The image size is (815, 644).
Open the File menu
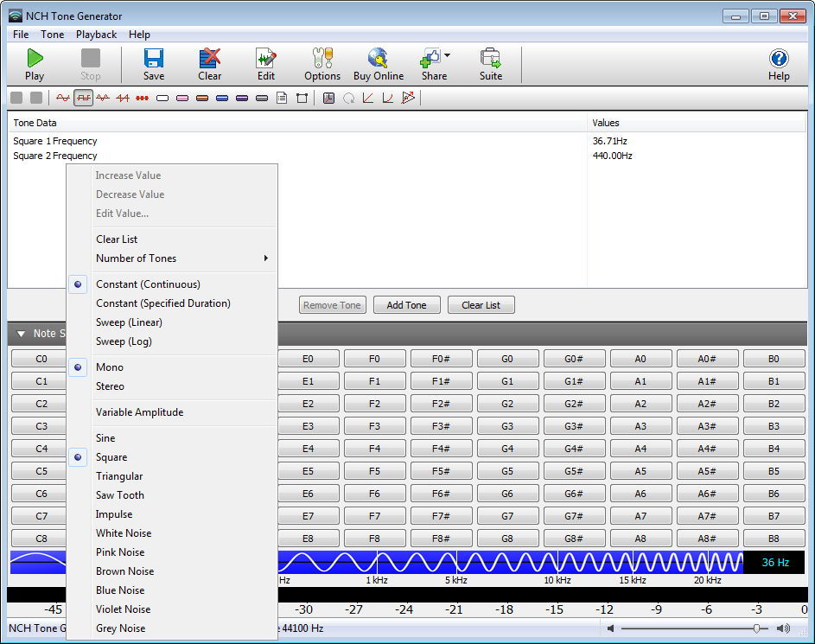point(21,35)
